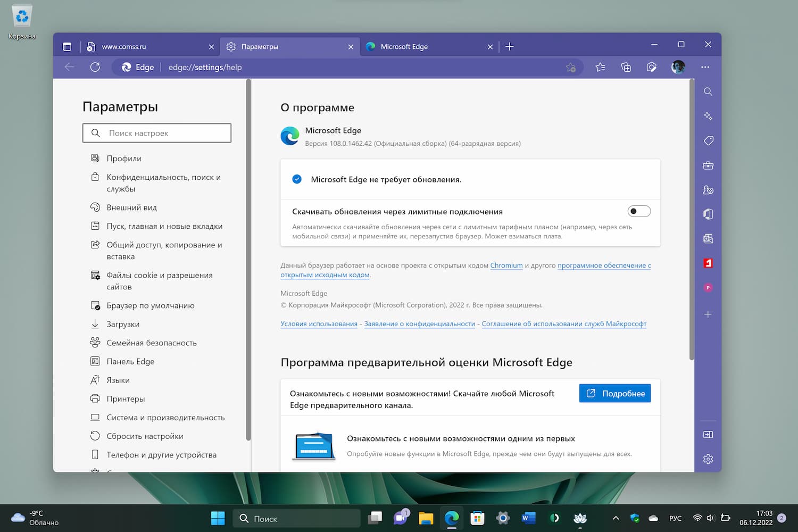Open Windows Start menu

click(218, 518)
